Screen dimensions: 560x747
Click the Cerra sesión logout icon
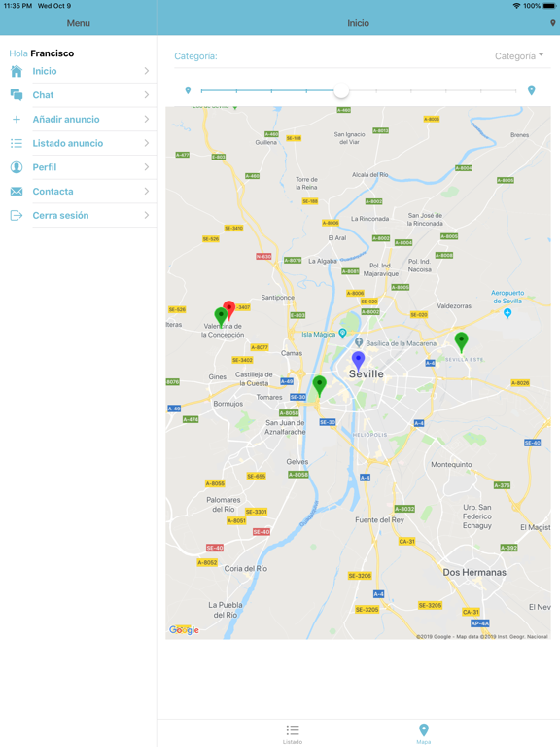[x=17, y=215]
